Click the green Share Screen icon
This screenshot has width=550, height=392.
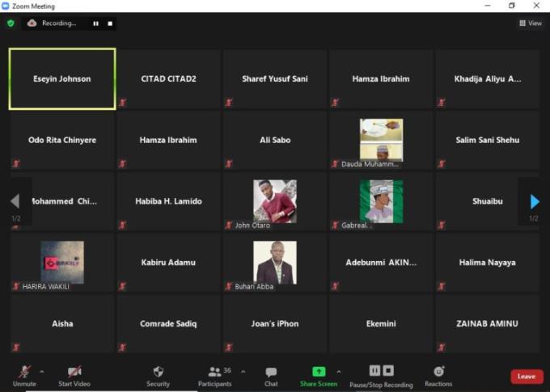point(319,371)
